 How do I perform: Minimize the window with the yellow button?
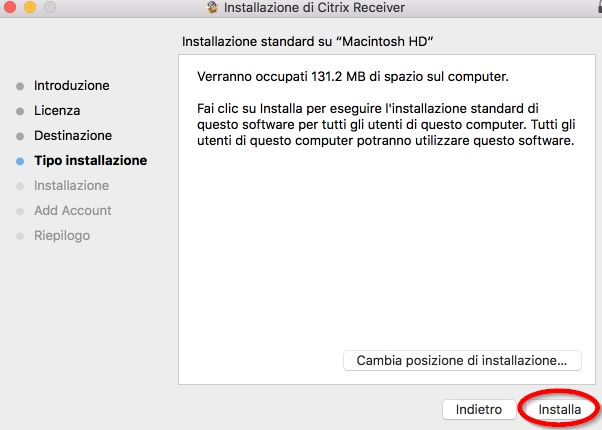(x=28, y=9)
